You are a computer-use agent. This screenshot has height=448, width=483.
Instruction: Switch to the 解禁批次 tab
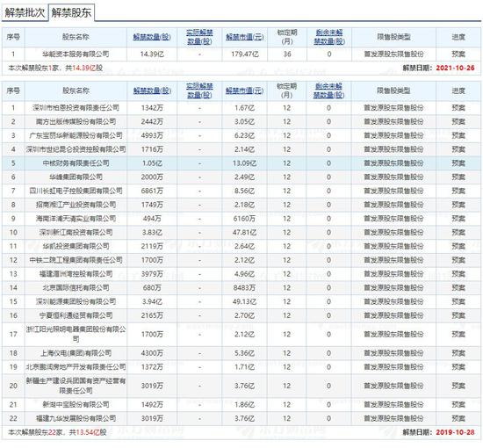25,12
